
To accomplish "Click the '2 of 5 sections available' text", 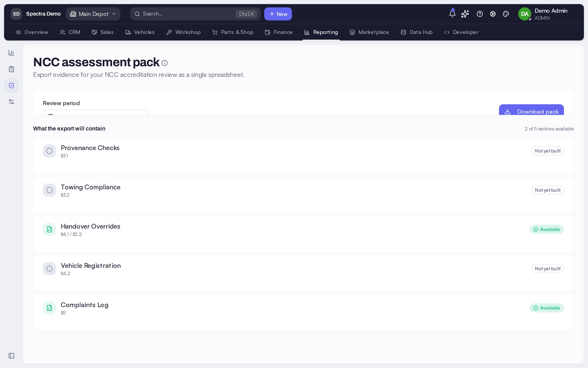I will coord(549,129).
